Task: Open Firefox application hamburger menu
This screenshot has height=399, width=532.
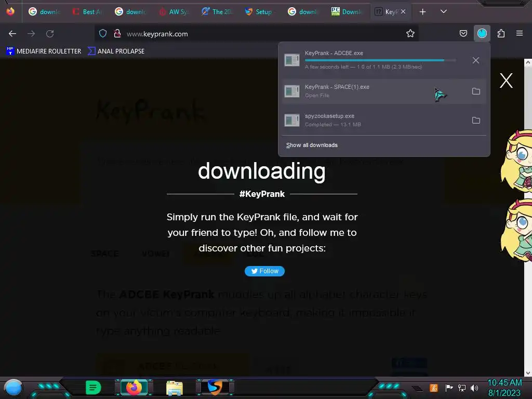Action: point(520,33)
